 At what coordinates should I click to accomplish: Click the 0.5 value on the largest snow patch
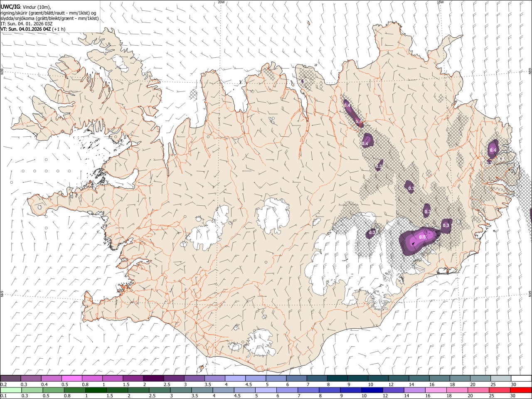pos(422,237)
